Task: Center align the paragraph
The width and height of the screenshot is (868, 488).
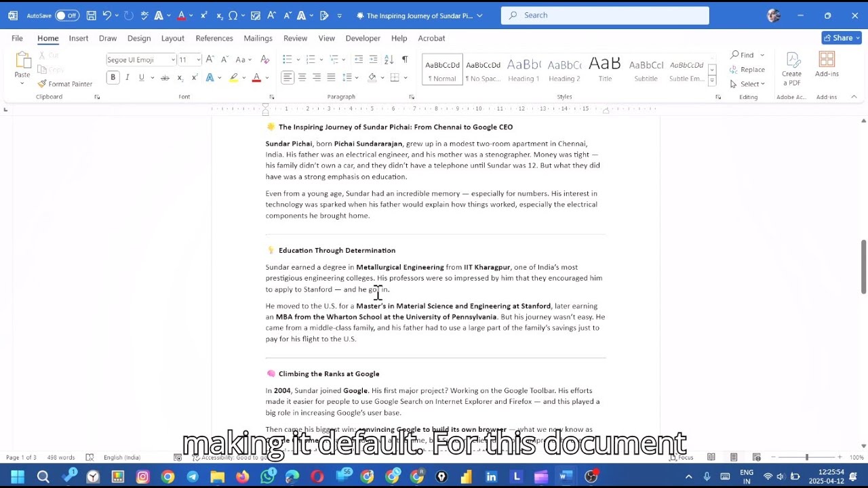Action: (x=302, y=77)
